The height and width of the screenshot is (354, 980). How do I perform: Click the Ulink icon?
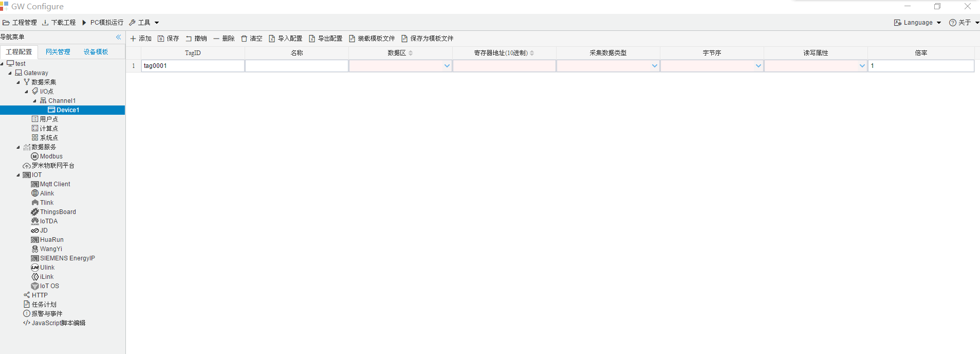[35, 268]
